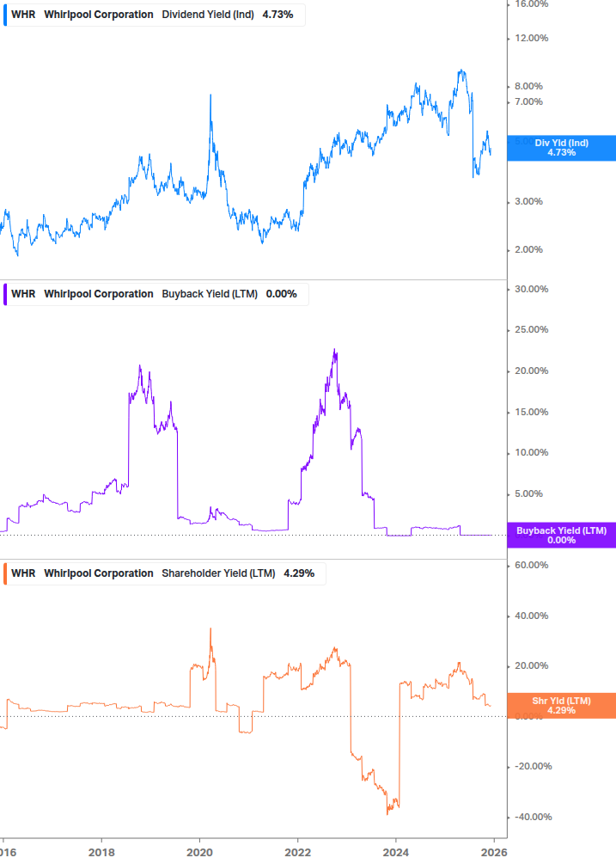Viewport: 616px width, 864px height.
Task: Click the 2022 label on the time axis
Action: point(298,853)
